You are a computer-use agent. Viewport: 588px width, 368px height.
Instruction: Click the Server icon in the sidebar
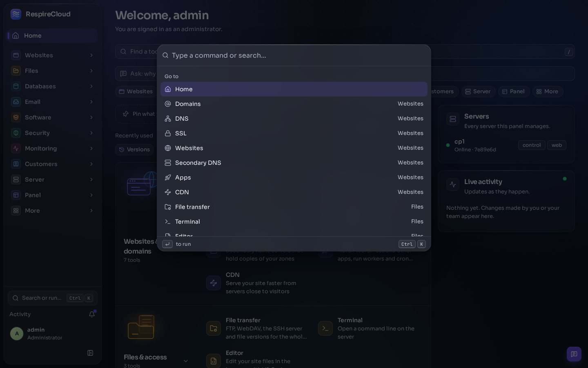[x=16, y=180]
